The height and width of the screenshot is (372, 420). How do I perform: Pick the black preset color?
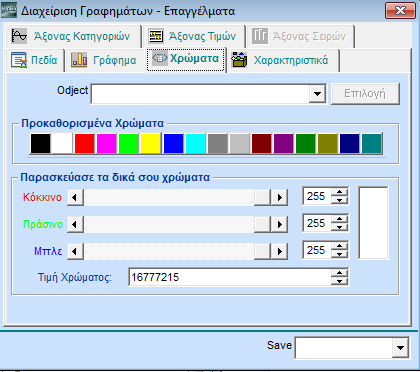tap(40, 143)
